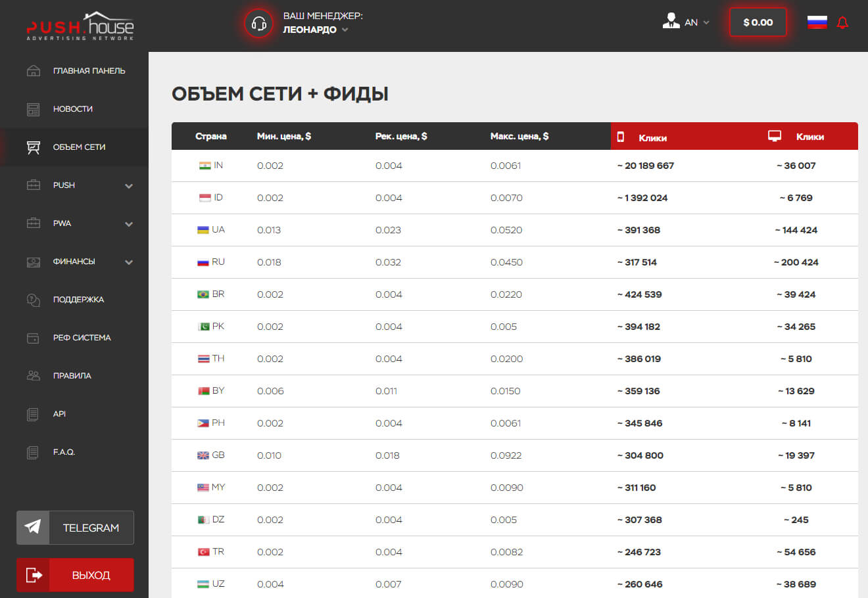Click the Telegram paper plane icon
The height and width of the screenshot is (598, 868).
tap(33, 527)
